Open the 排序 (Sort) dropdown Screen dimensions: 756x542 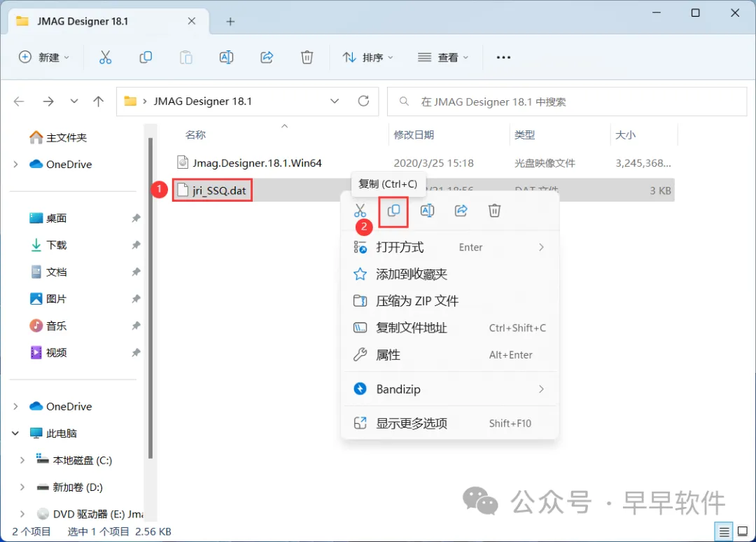click(368, 57)
